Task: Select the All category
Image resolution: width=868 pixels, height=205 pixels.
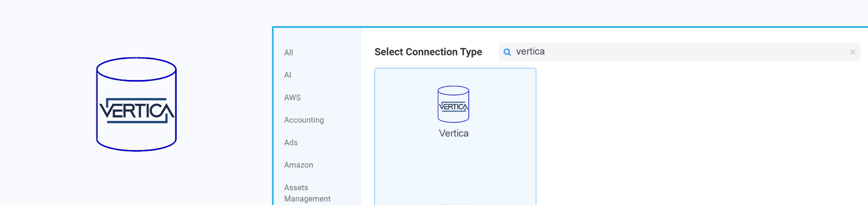Action: [x=289, y=52]
